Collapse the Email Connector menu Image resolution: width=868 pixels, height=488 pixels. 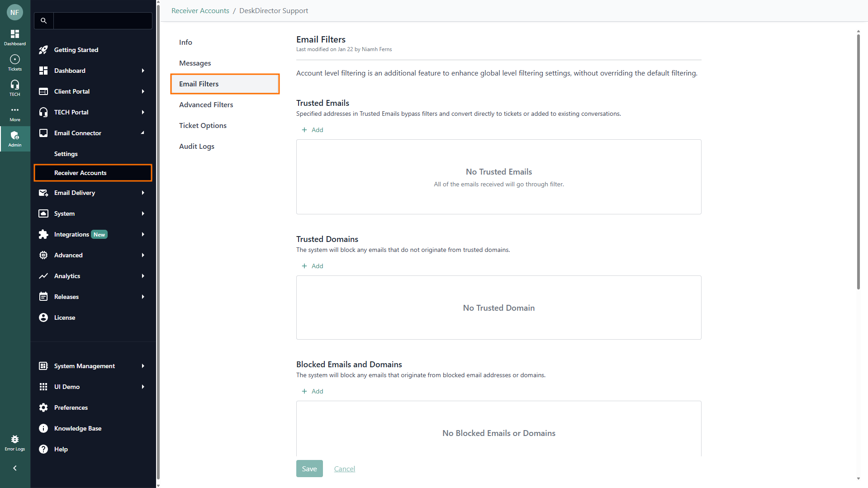(143, 133)
